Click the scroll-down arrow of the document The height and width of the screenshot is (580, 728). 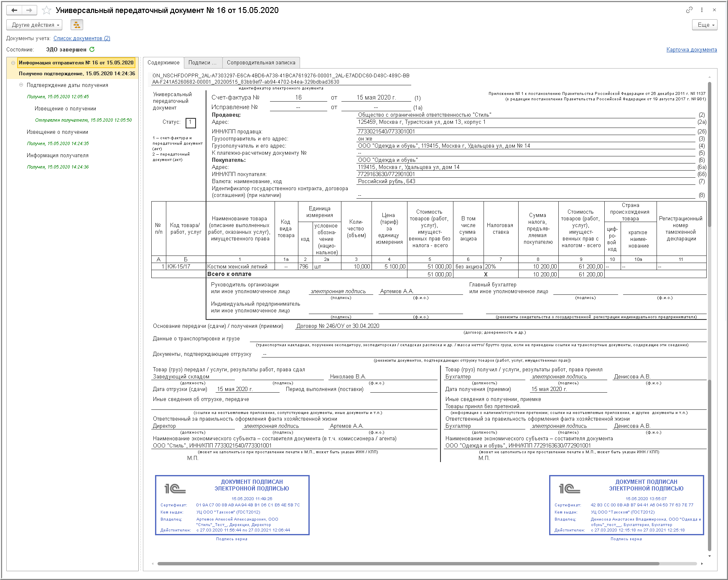(x=710, y=556)
